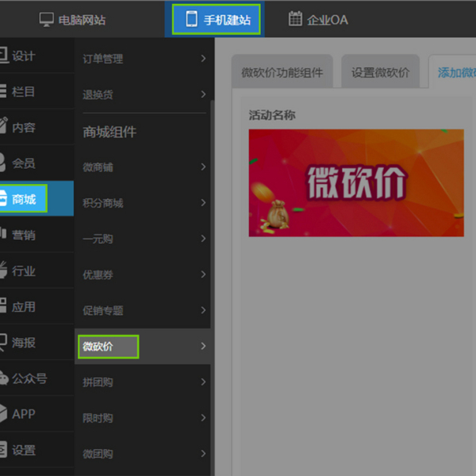Viewport: 476px width, 476px height.
Task: Click the APP sidebar icon
Action: click(3, 414)
